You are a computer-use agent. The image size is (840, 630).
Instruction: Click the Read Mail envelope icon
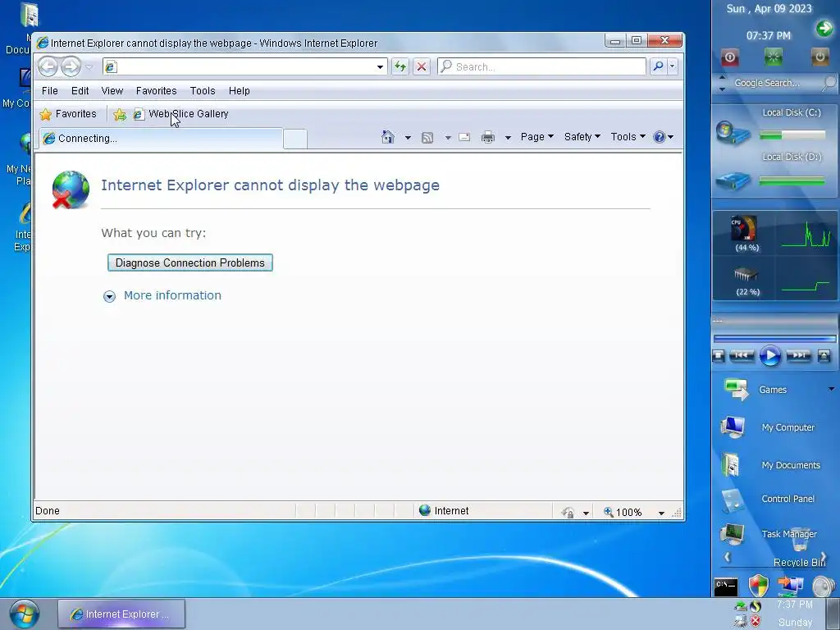coord(464,137)
